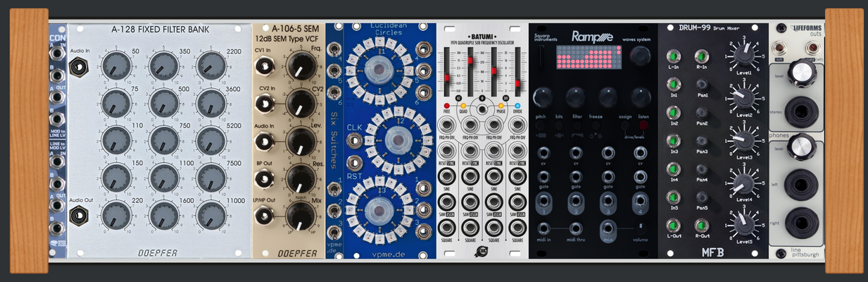Click Euclidean Circles output jack 3
868x282 pixels.
pyautogui.click(x=424, y=231)
